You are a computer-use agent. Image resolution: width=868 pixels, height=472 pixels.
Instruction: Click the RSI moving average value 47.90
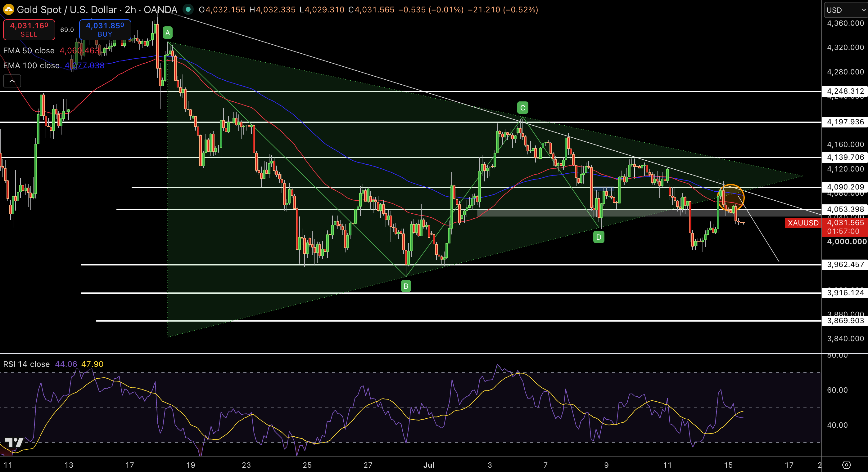(x=92, y=364)
